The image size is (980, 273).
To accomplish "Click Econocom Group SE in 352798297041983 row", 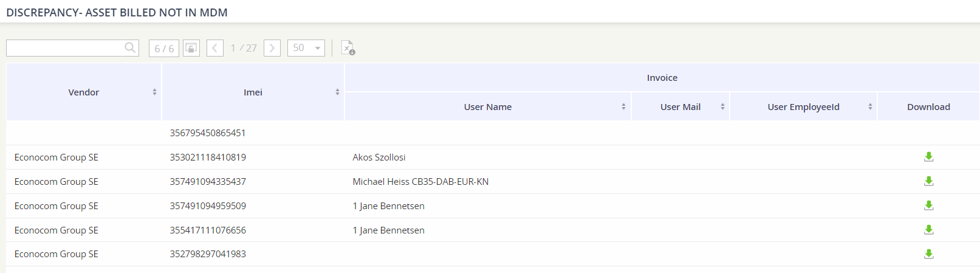I will point(57,254).
